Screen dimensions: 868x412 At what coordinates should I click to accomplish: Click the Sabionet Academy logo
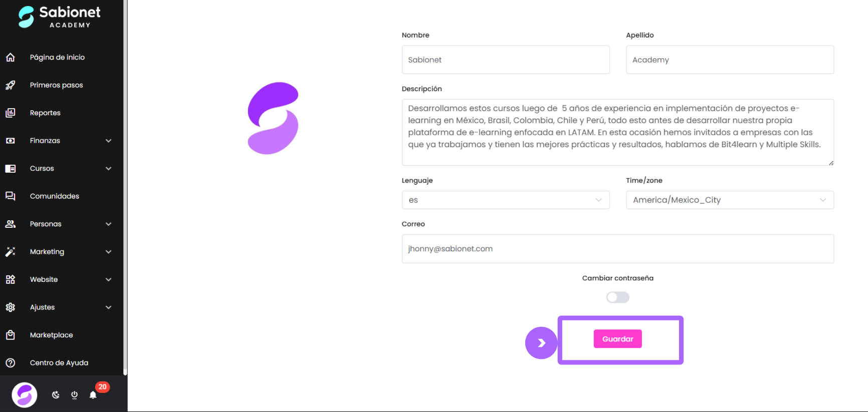pyautogui.click(x=60, y=17)
